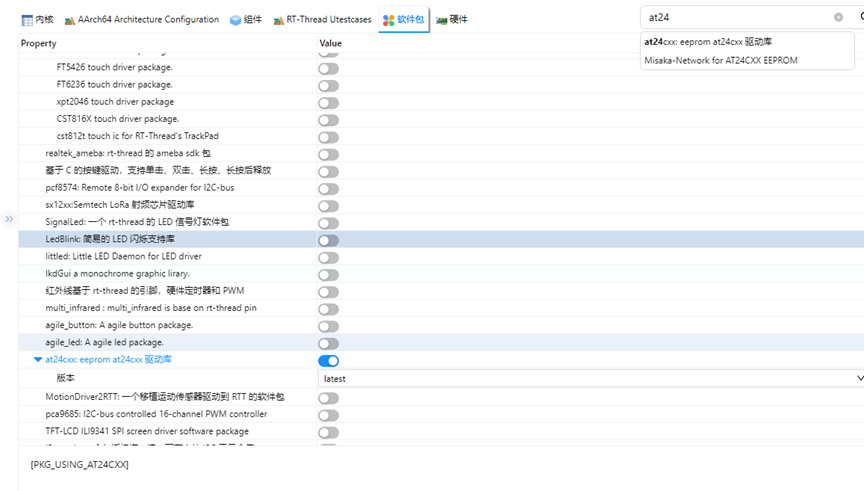Choose Misaka-Network for AT24CXX EEPROM suggestion
Screen dimensions: 864x491
721,61
